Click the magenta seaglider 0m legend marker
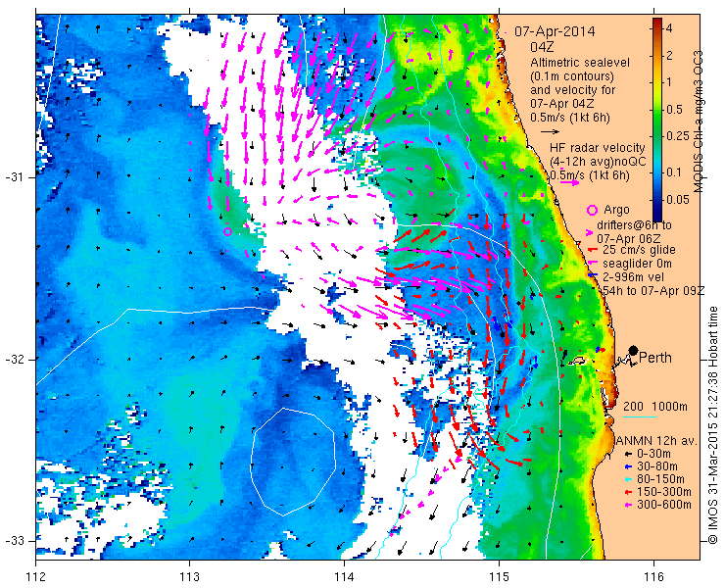 click(x=591, y=264)
